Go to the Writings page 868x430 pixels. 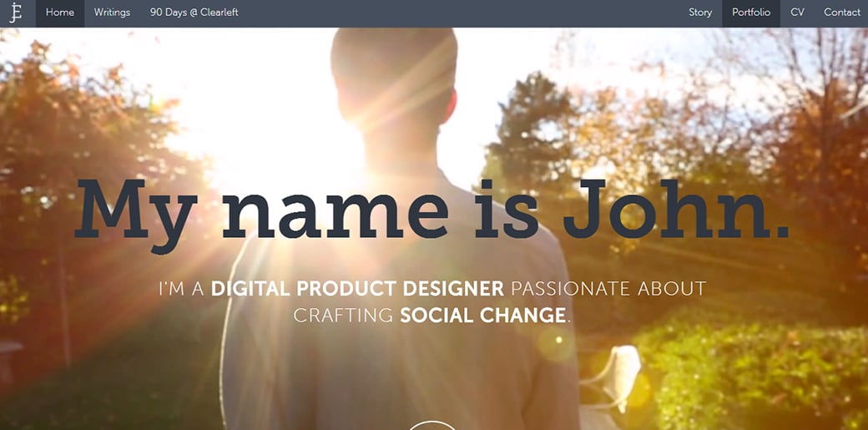[112, 13]
